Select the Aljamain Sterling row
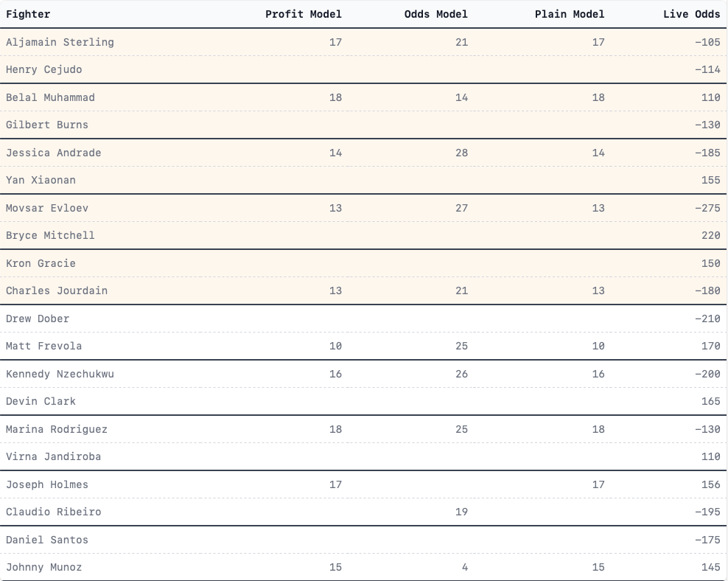728x581 pixels. 363,42
